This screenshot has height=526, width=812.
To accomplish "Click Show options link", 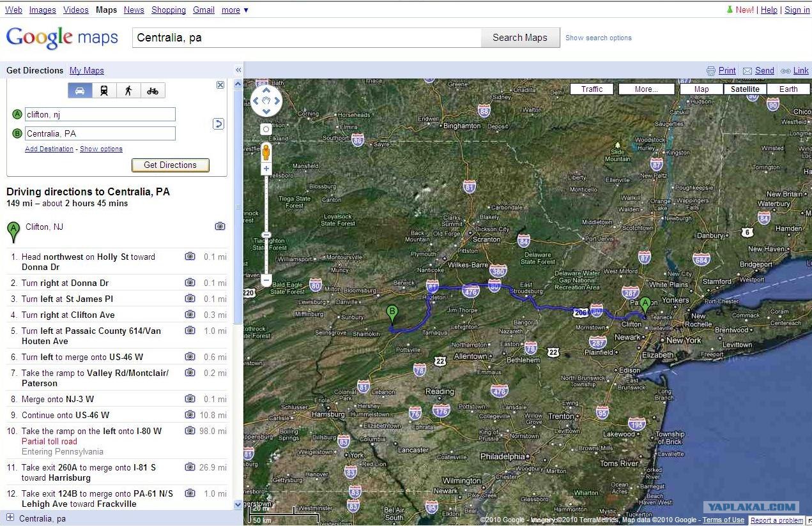I will 101,149.
